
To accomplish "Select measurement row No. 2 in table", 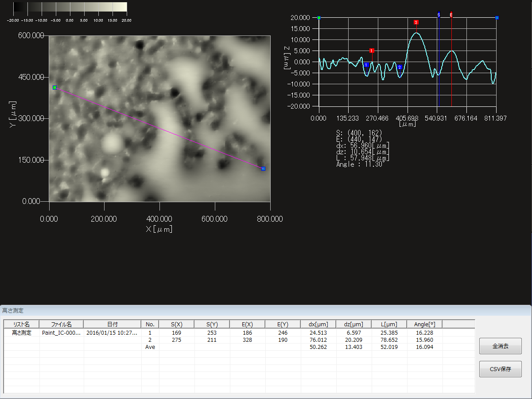I will coord(150,340).
